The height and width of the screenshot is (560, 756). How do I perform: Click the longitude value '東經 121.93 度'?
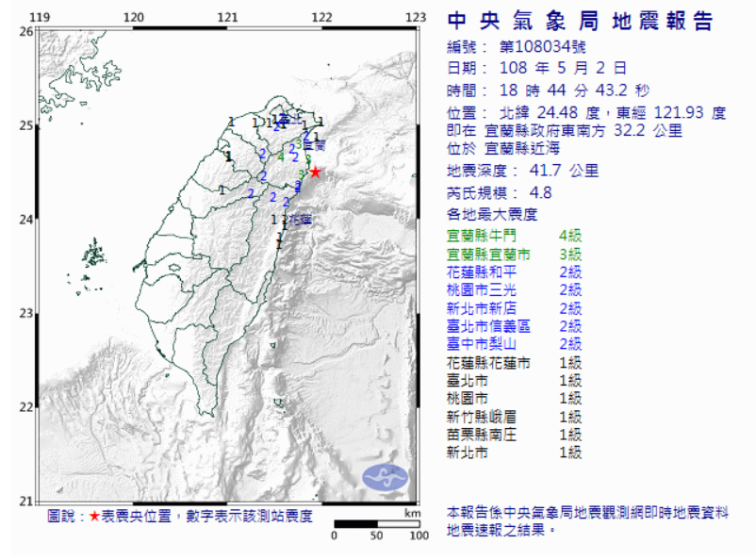[x=671, y=113]
